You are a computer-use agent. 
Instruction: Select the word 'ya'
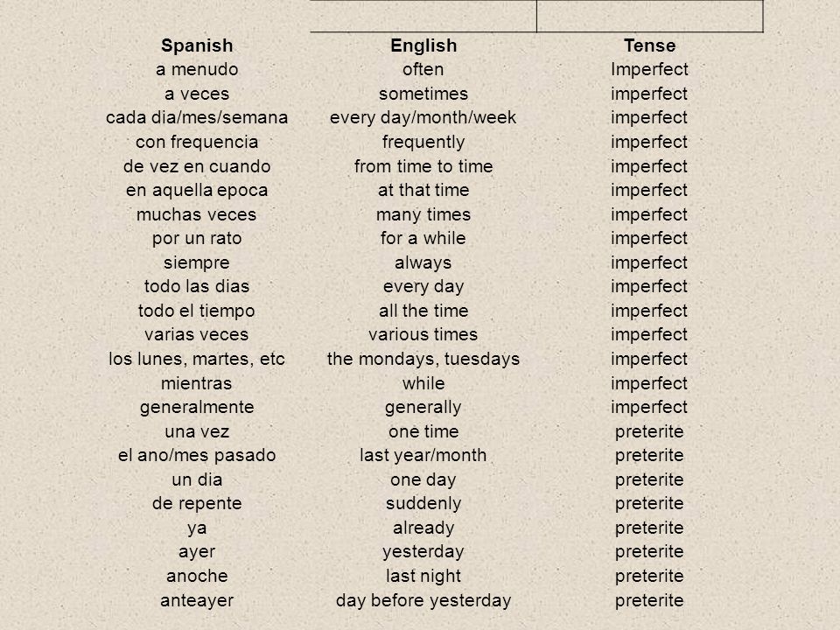[x=197, y=528]
